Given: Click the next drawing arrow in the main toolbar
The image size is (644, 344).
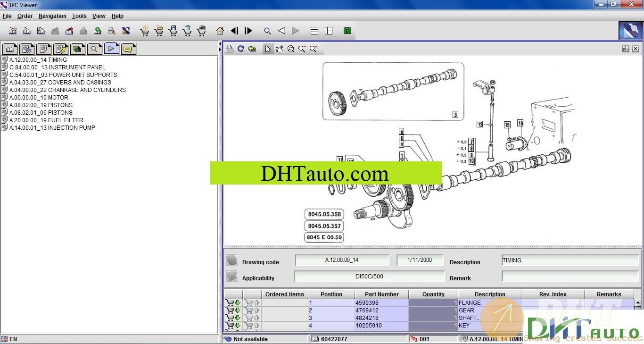Looking at the screenshot, I should (248, 31).
